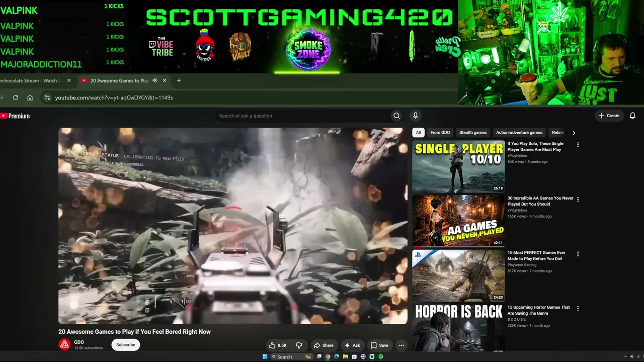Open 'AA Games You Never Played' thumbnail
The image size is (644, 362).
[458, 221]
